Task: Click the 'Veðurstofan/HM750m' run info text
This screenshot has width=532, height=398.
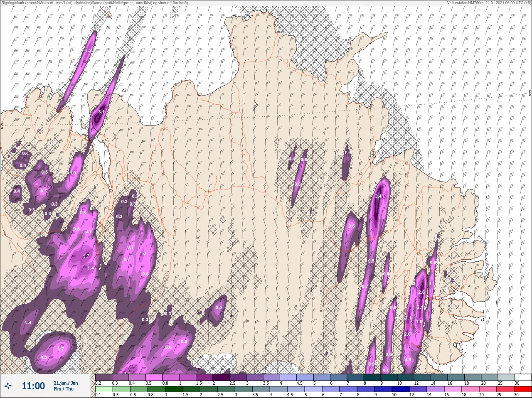Action: (489, 2)
